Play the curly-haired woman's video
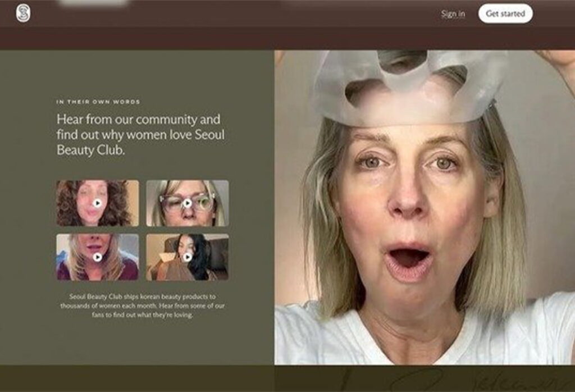The image size is (575, 392). click(x=98, y=203)
